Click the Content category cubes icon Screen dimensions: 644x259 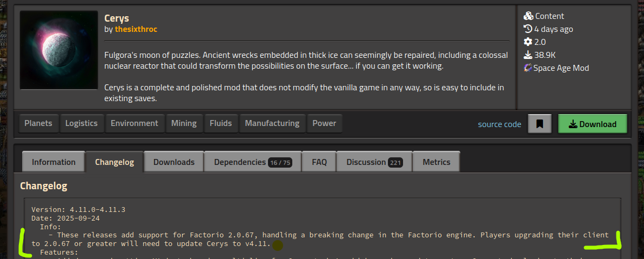coord(528,16)
